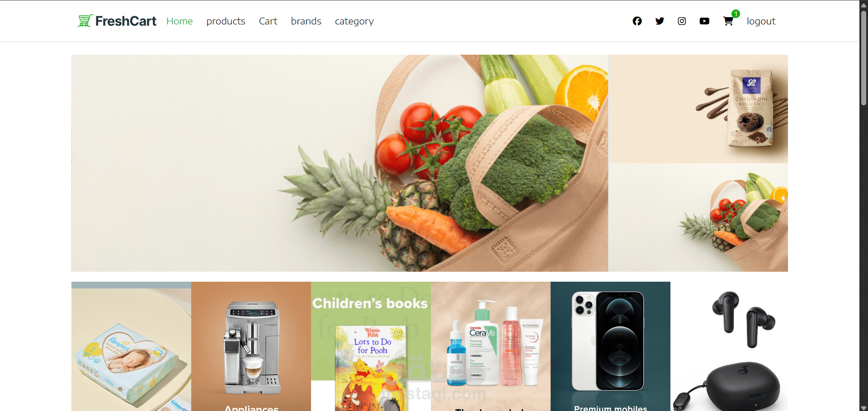Click the main vegetables bag banner
The height and width of the screenshot is (411, 868).
click(340, 163)
